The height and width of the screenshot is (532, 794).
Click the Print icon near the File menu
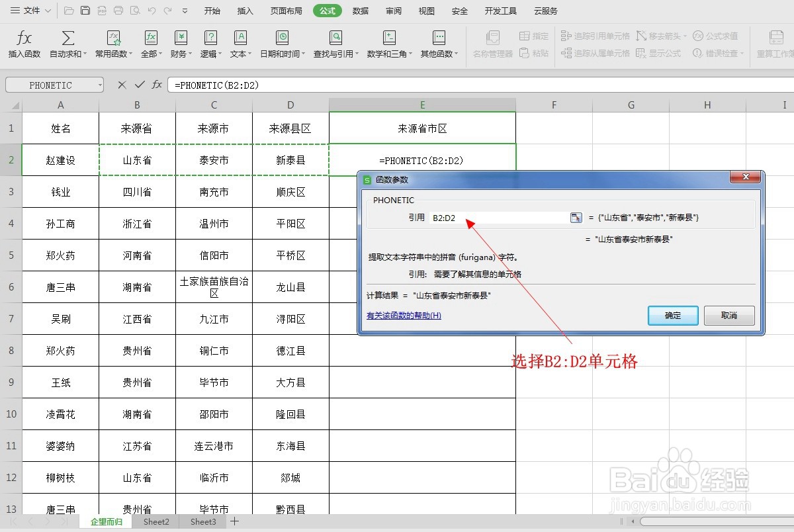tap(118, 11)
